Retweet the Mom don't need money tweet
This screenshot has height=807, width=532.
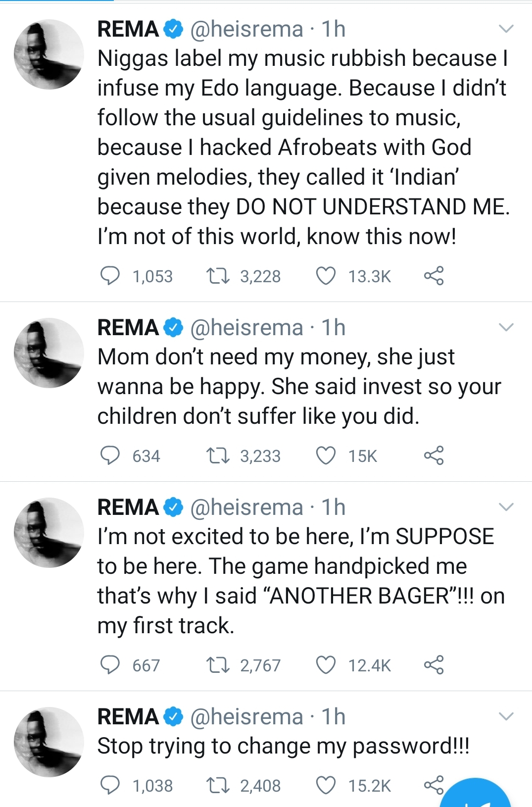coord(218,455)
